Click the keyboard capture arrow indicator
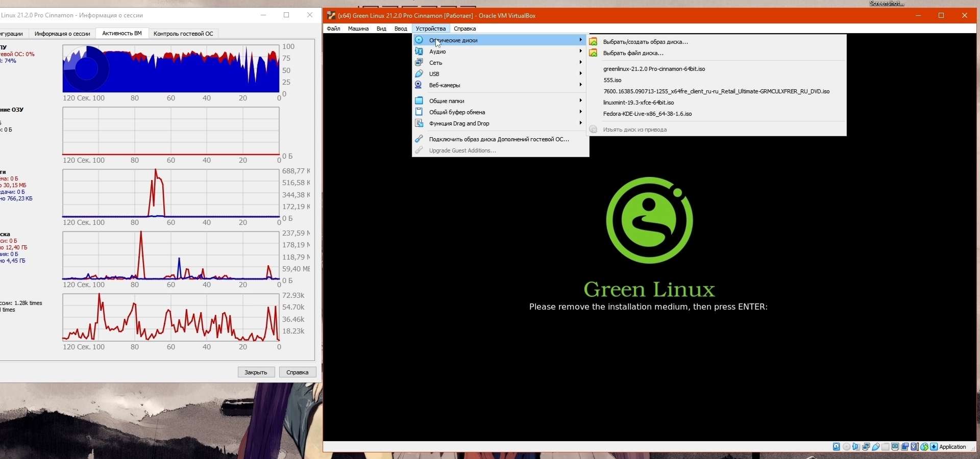980x459 pixels. pos(934,447)
